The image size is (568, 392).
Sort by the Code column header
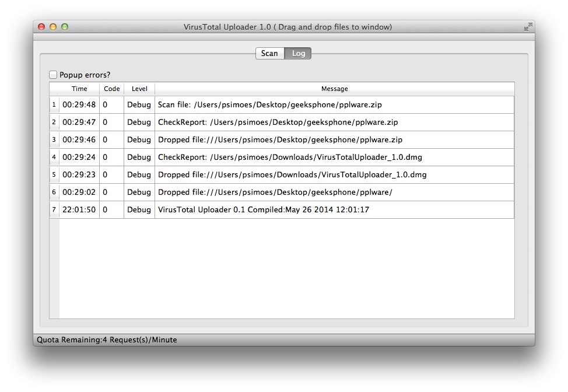pyautogui.click(x=111, y=89)
